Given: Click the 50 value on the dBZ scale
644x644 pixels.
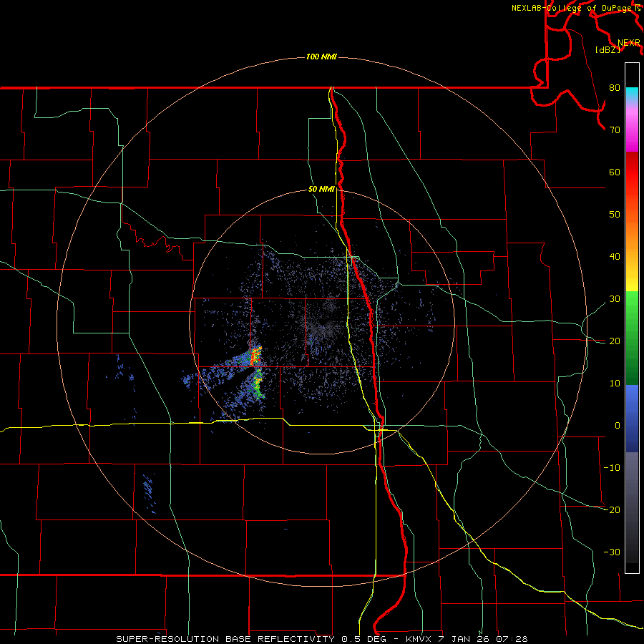Looking at the screenshot, I should (x=615, y=215).
